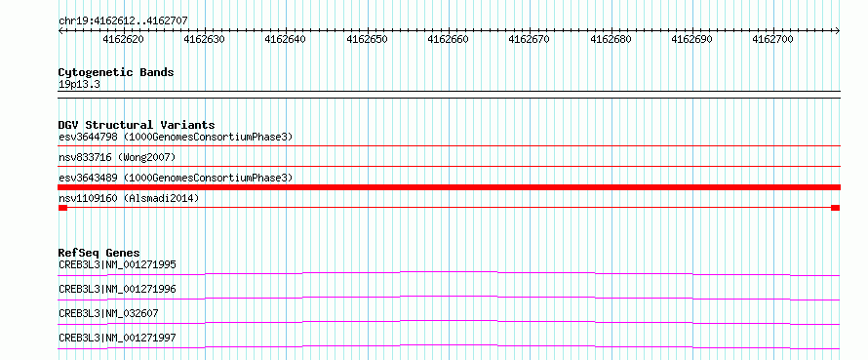This screenshot has width=868, height=360.
Task: Click the right arrow of the ruler
Action: (x=838, y=31)
